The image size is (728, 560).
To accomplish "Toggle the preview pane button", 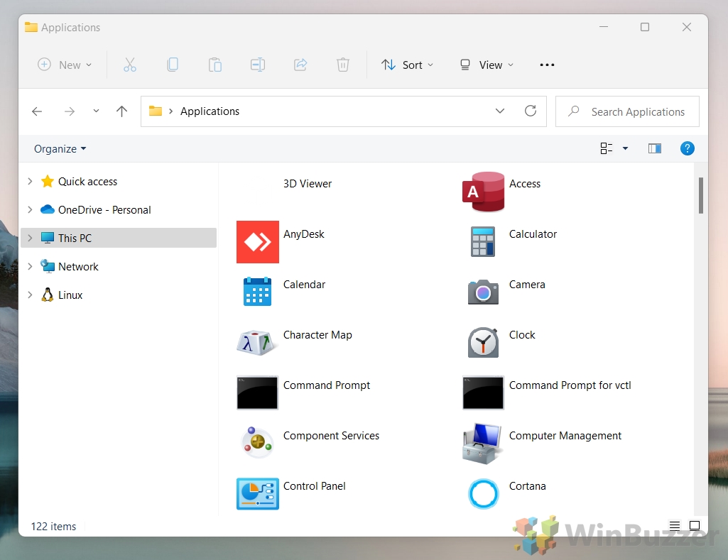I will click(655, 148).
